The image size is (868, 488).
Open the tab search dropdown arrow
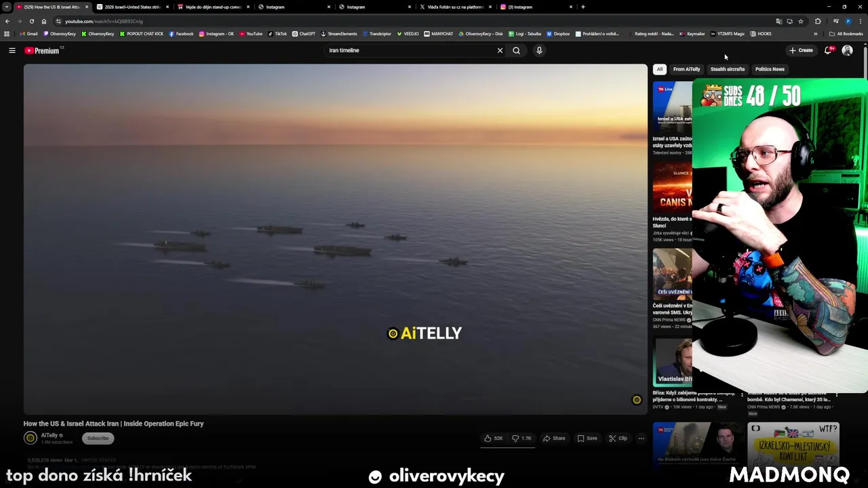coord(6,7)
